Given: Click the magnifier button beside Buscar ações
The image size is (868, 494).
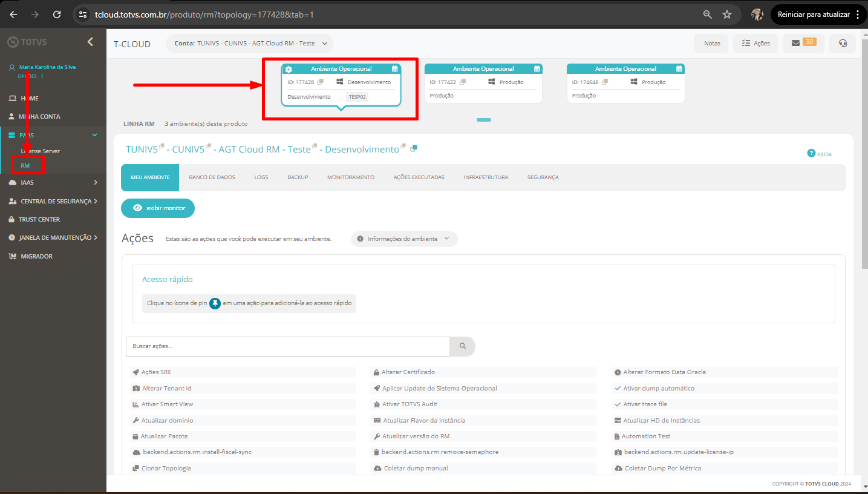Looking at the screenshot, I should click(463, 346).
